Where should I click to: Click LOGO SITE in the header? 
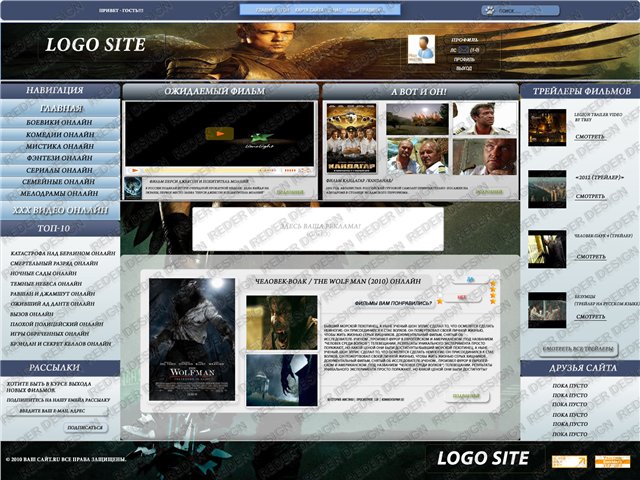[96, 44]
